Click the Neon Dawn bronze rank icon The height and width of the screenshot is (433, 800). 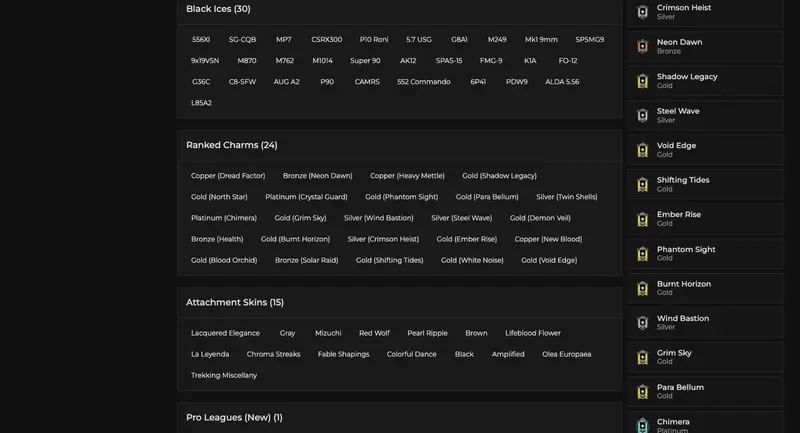click(643, 46)
